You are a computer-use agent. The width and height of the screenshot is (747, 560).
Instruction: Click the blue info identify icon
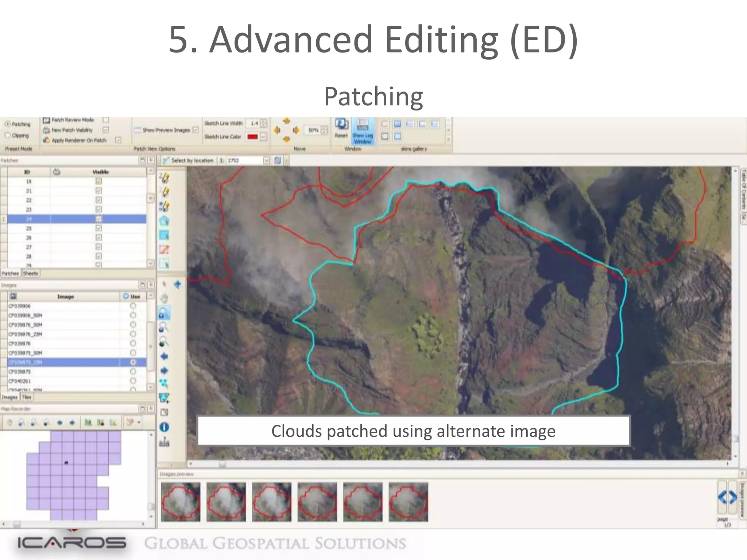[164, 427]
